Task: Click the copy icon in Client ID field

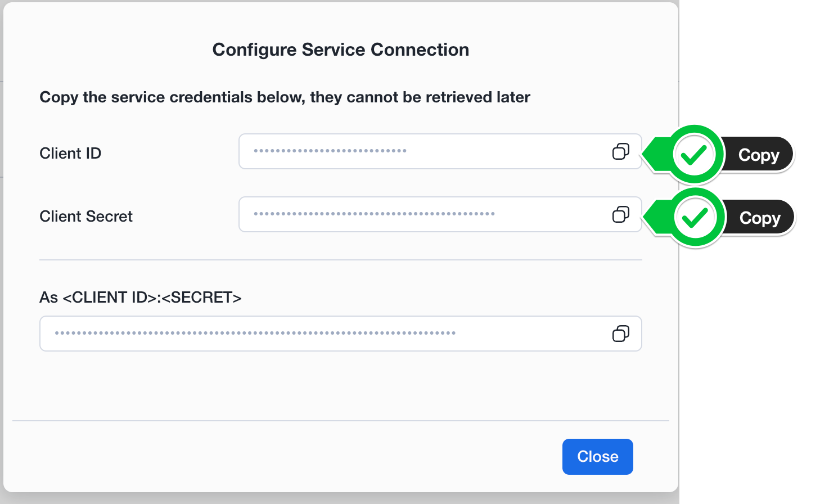Action: click(x=621, y=151)
